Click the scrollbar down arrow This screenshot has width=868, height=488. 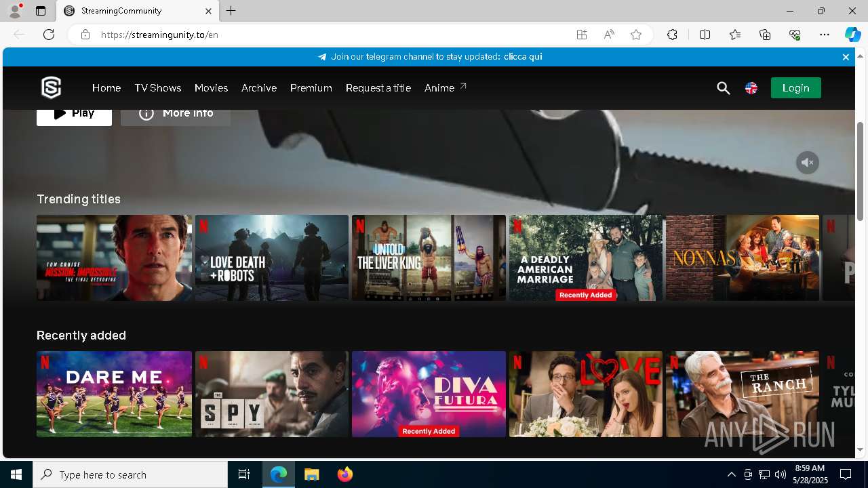click(x=861, y=450)
